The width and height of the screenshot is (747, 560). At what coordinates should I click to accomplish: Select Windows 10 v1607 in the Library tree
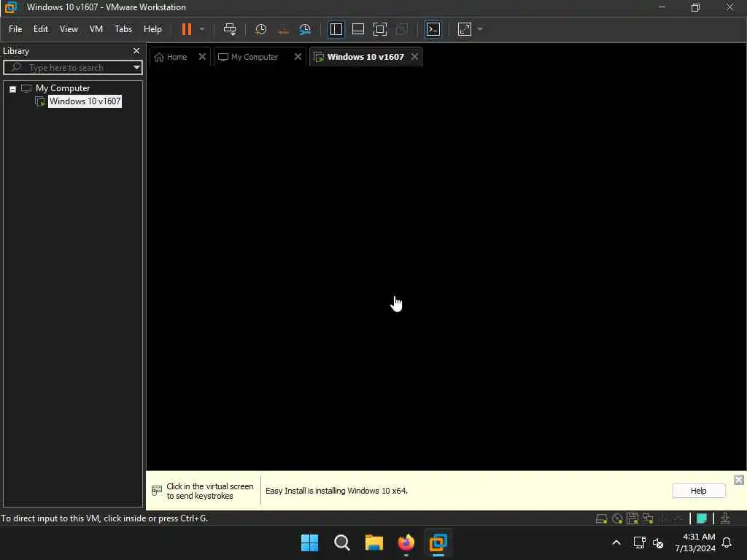85,101
